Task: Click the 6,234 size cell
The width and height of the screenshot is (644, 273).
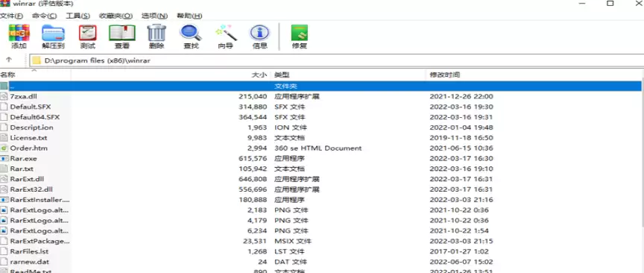Action: point(257,230)
